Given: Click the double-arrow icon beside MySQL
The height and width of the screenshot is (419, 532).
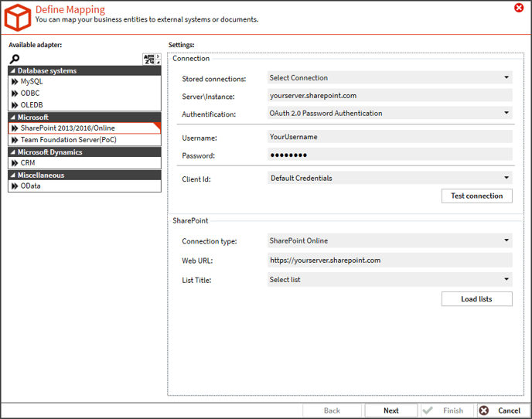Looking at the screenshot, I should 15,82.
